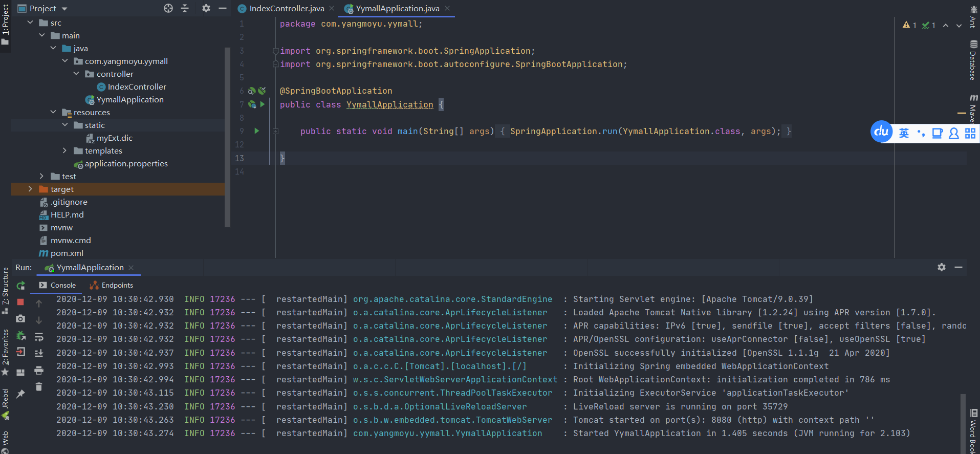Switch to the Console tab
The height and width of the screenshot is (454, 980).
[x=57, y=285]
